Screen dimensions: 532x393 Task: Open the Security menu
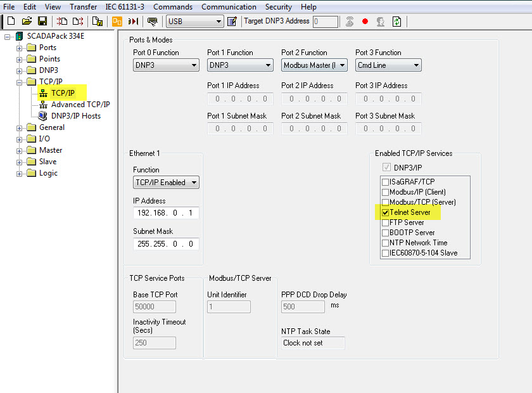278,7
